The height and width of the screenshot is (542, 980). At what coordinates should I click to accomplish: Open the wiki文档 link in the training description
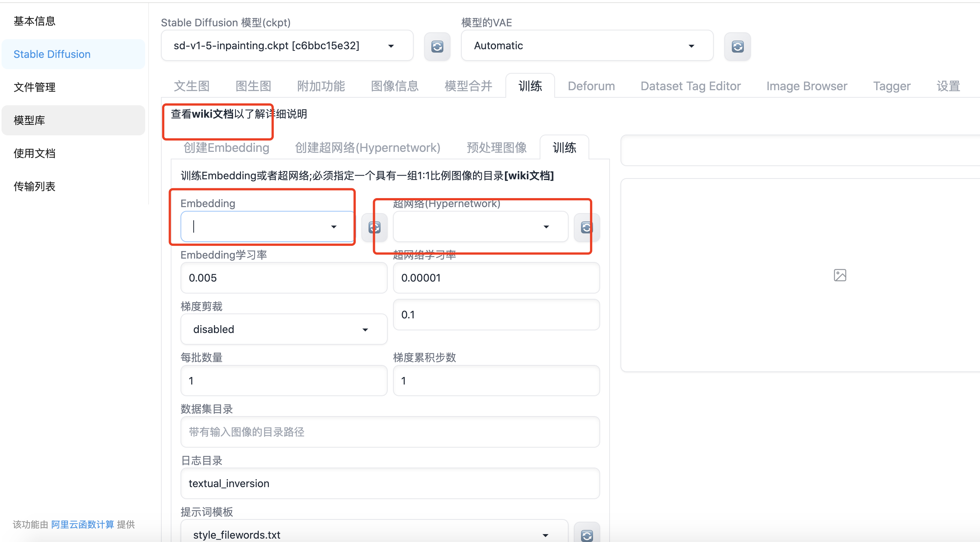pos(529,176)
